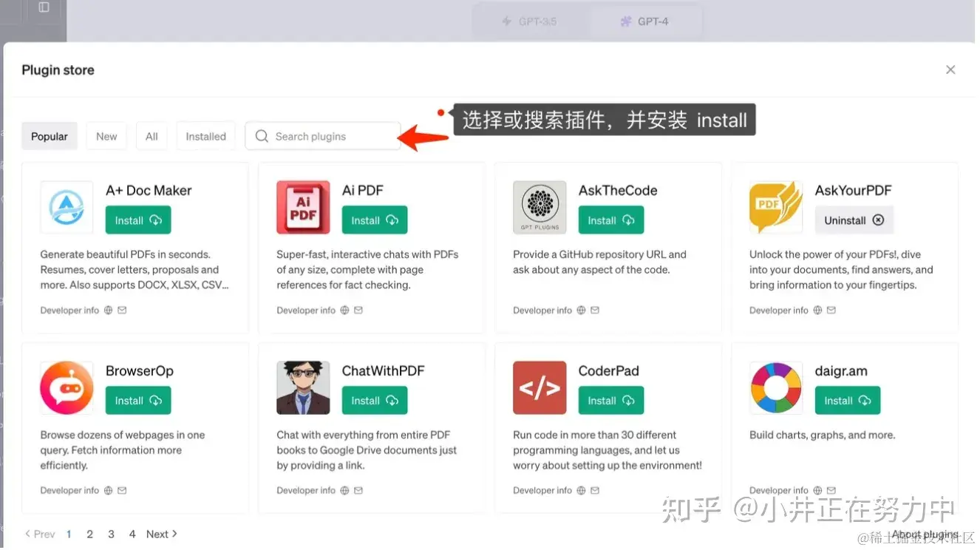Click the ChatWithPDF avatar logo
Image resolution: width=980 pixels, height=550 pixels.
tap(303, 388)
